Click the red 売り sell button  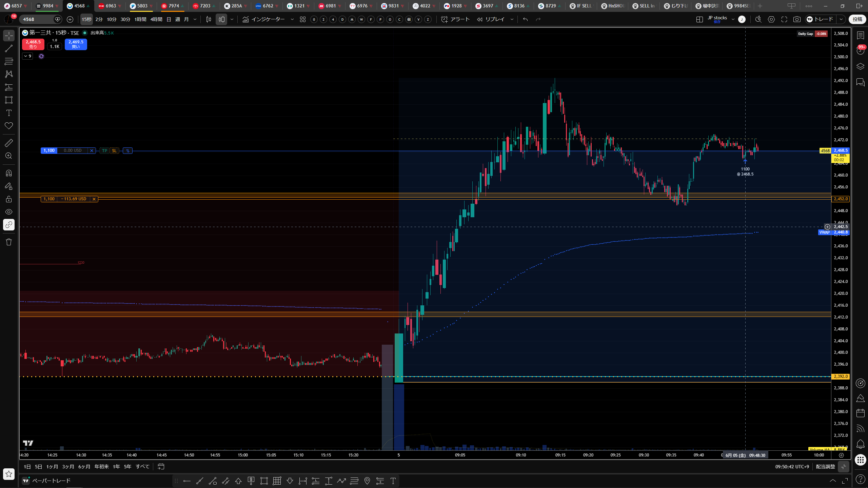(33, 44)
